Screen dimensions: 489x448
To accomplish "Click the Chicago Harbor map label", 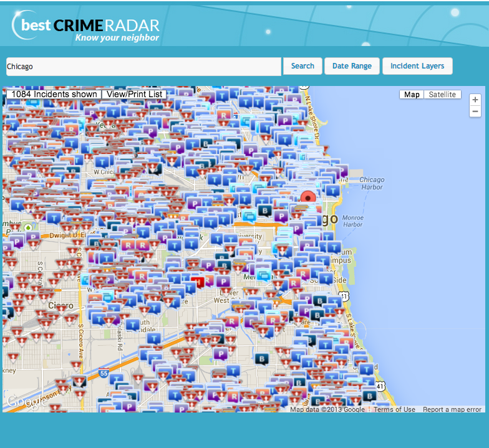I will pos(372,183).
